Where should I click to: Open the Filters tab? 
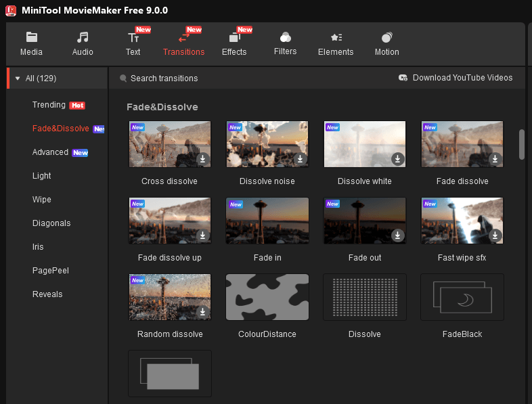click(286, 44)
